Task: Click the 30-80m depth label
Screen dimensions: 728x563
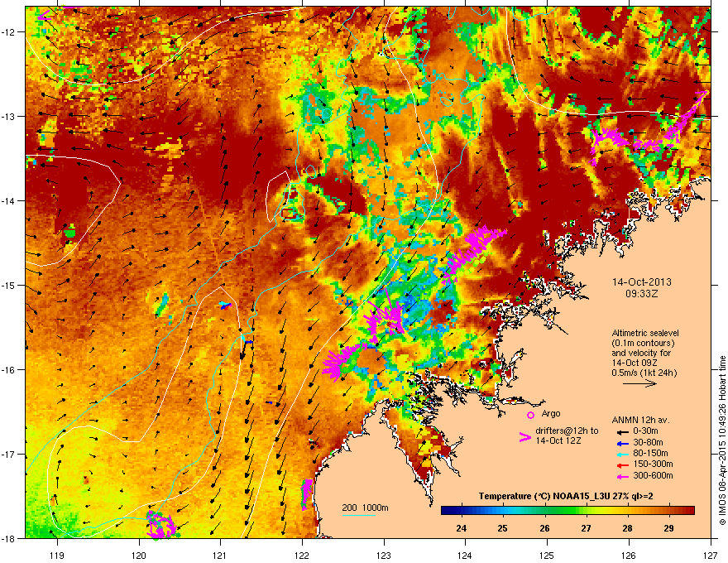Action: (649, 443)
